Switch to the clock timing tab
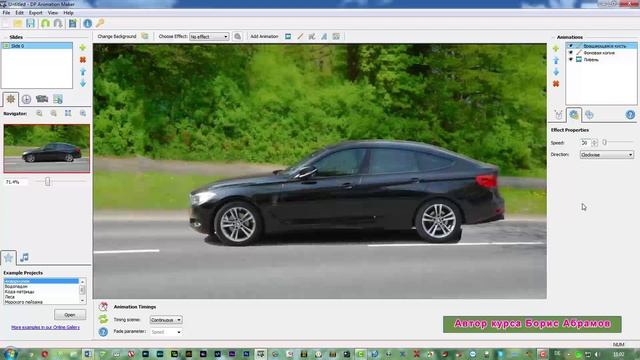 pos(26,99)
